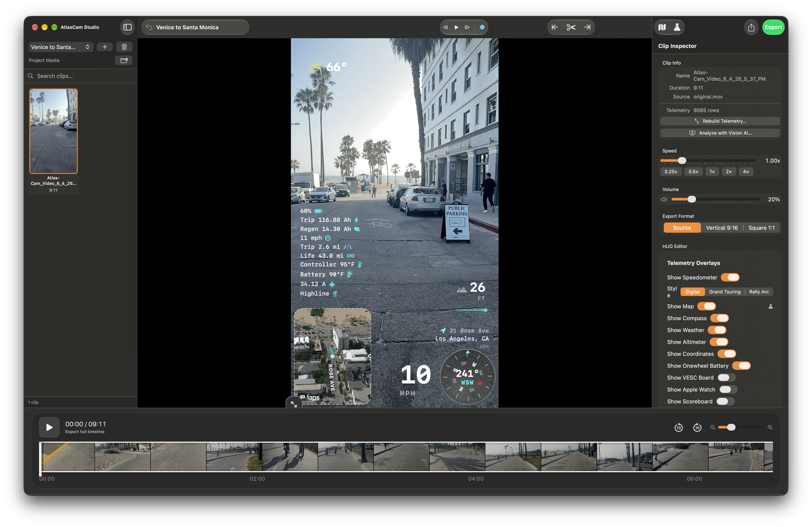The width and height of the screenshot is (812, 527).
Task: Click the Search clips field
Action: pyautogui.click(x=80, y=76)
